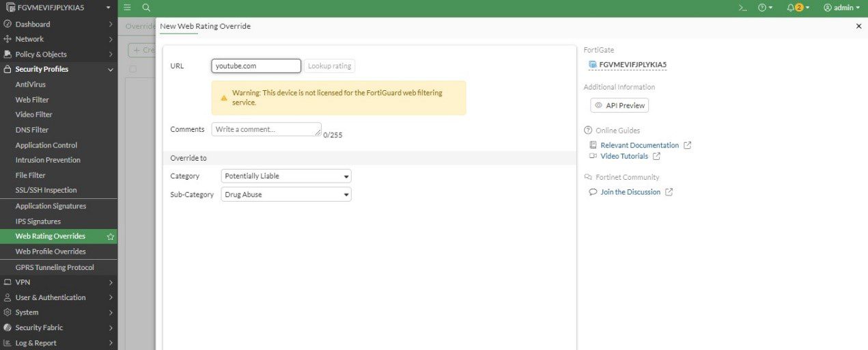Click the Comments text box
Viewport: 868px width, 350px height.
click(x=266, y=129)
